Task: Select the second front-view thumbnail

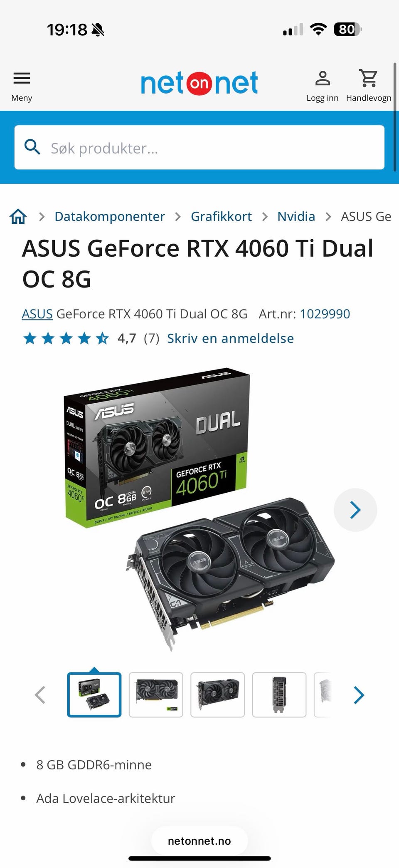Action: [156, 694]
